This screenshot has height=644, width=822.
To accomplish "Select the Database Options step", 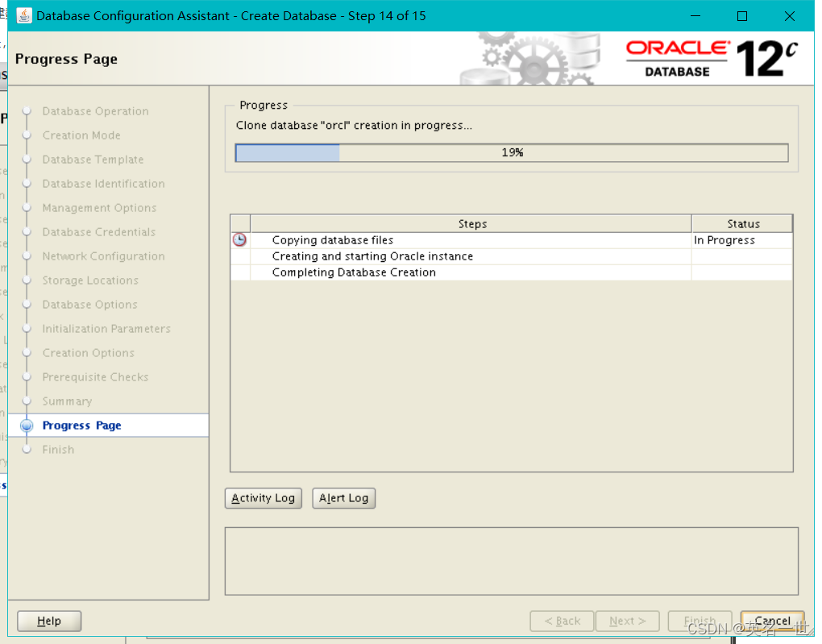I will [89, 304].
